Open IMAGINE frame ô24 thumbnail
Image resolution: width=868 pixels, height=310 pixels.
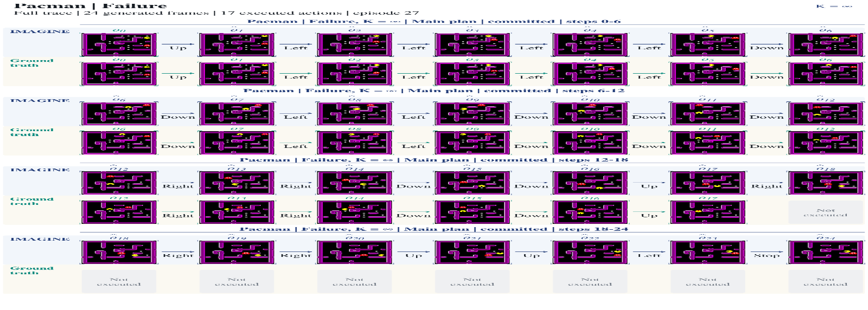(x=826, y=253)
